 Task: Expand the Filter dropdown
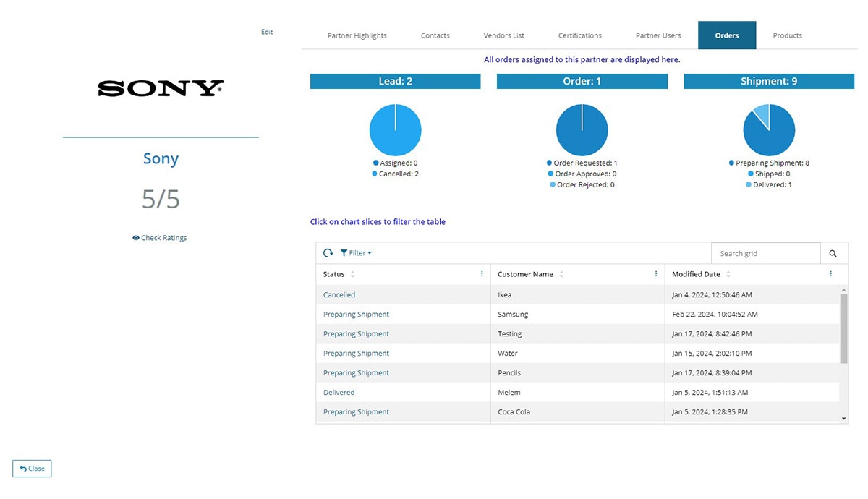(x=356, y=253)
